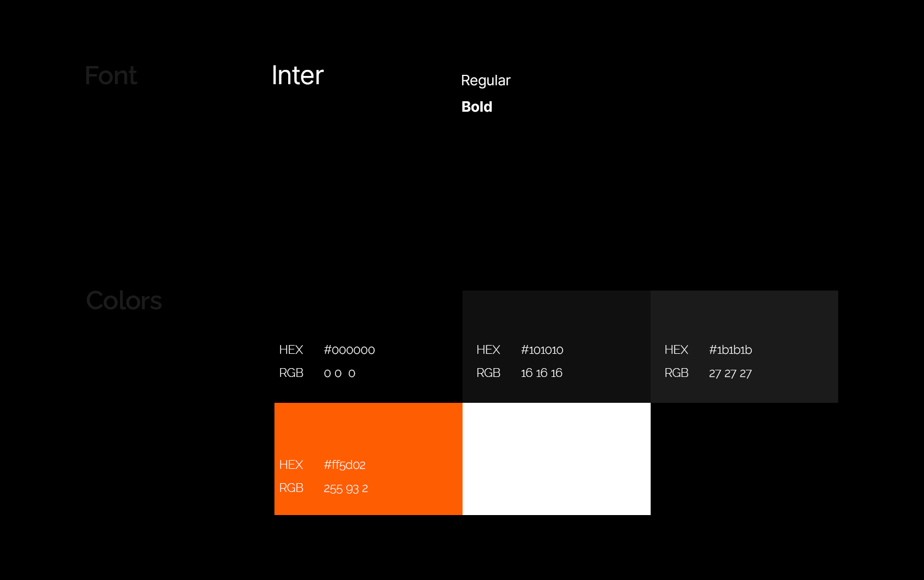
Task: Click RGB label in #1b1b1b swatch
Action: [676, 373]
